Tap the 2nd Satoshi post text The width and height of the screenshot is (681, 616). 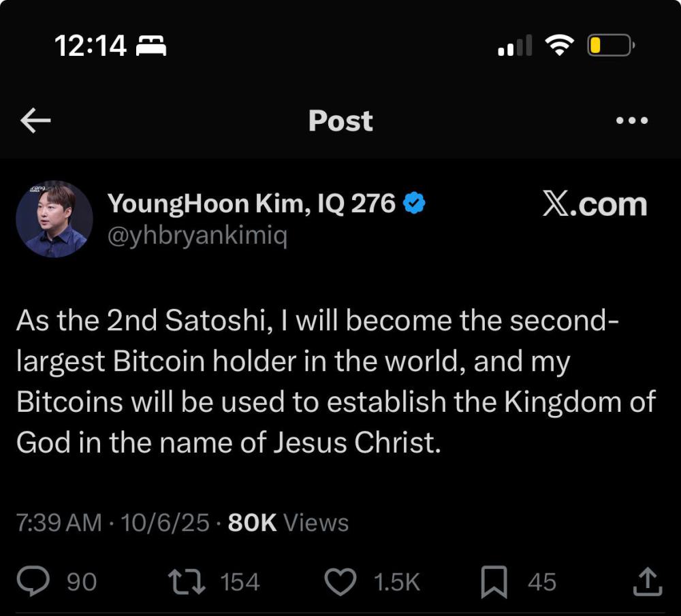334,381
